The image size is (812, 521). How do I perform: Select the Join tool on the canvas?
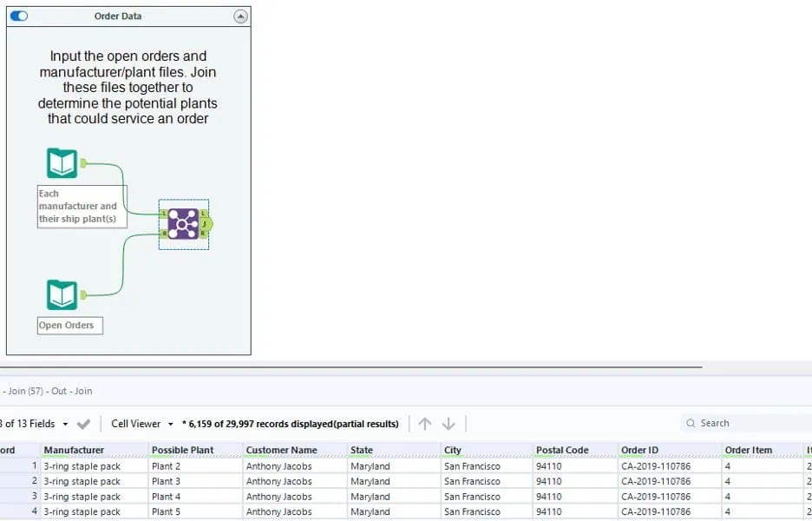click(x=183, y=224)
